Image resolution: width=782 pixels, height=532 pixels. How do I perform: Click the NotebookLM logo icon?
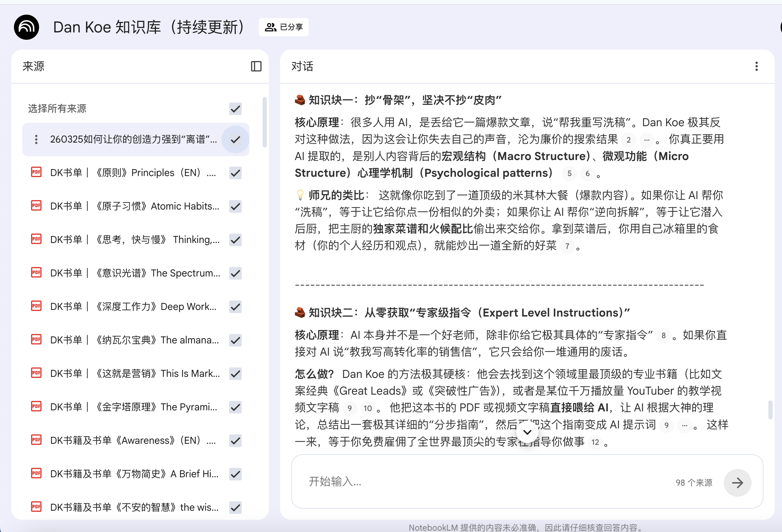click(27, 27)
